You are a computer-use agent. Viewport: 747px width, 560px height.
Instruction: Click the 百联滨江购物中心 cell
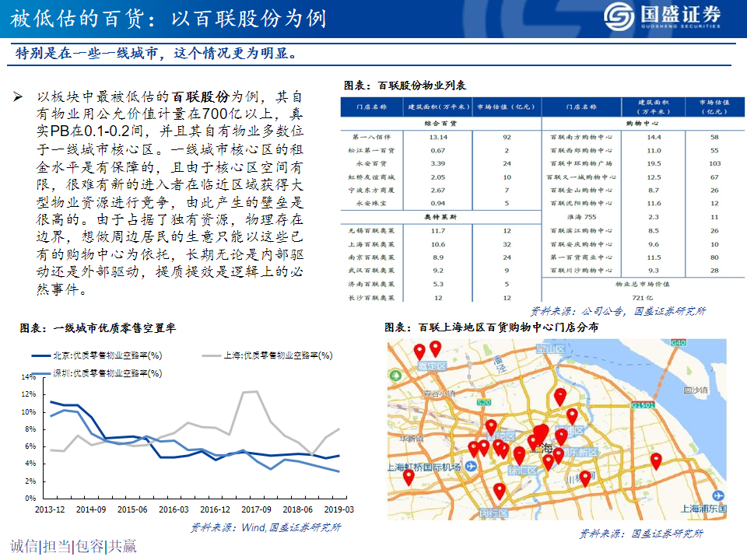581,231
